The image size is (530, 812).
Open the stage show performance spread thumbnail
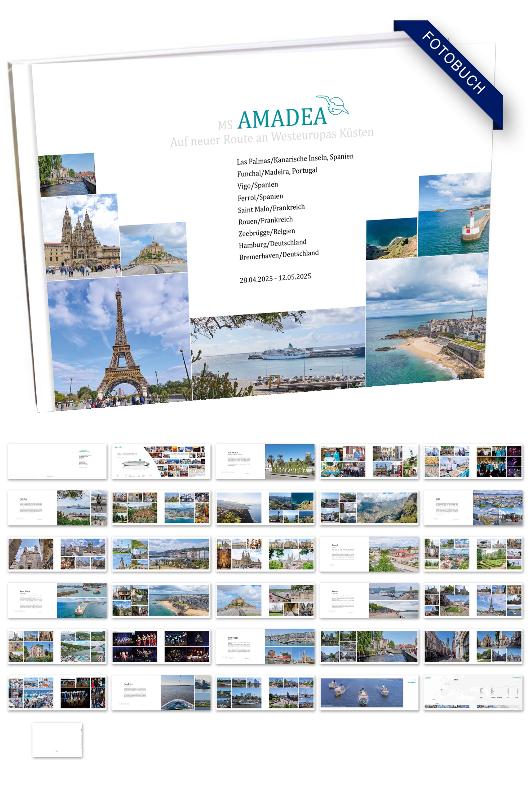[x=161, y=647]
